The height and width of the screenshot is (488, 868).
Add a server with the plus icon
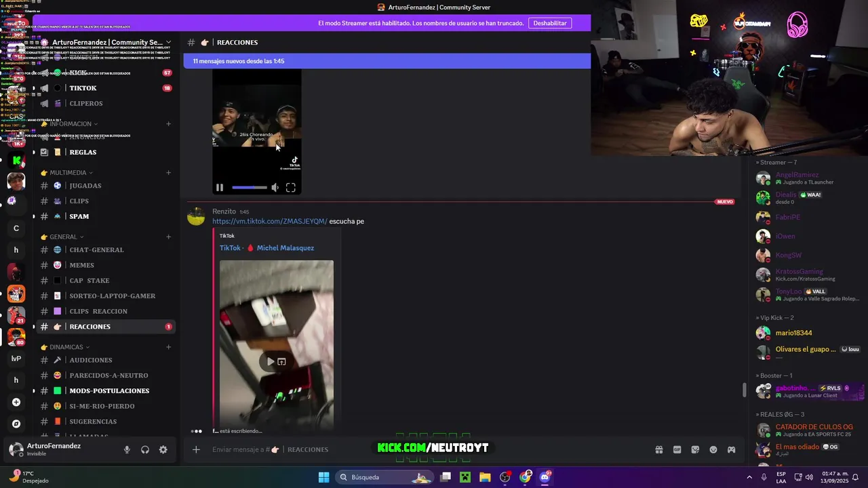click(16, 402)
